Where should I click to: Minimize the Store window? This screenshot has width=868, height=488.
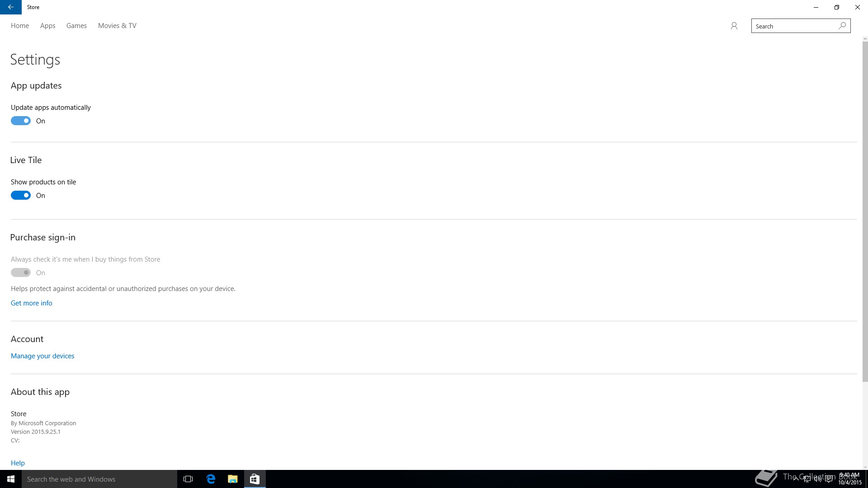816,7
